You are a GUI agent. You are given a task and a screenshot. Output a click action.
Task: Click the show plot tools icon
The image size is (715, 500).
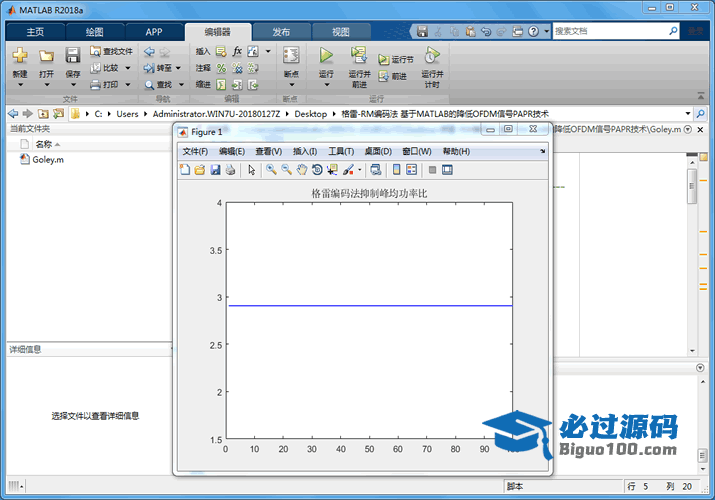pos(447,170)
